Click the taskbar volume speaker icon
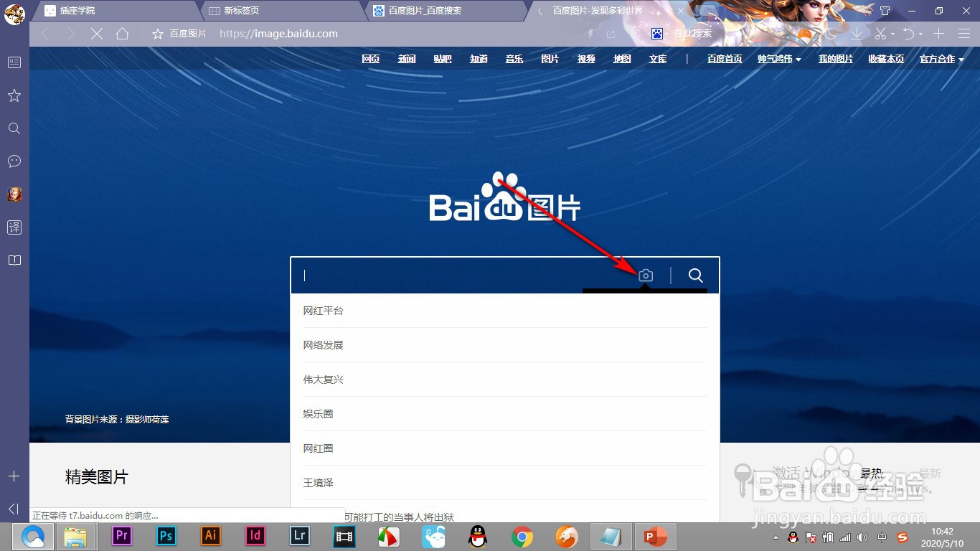 [862, 537]
